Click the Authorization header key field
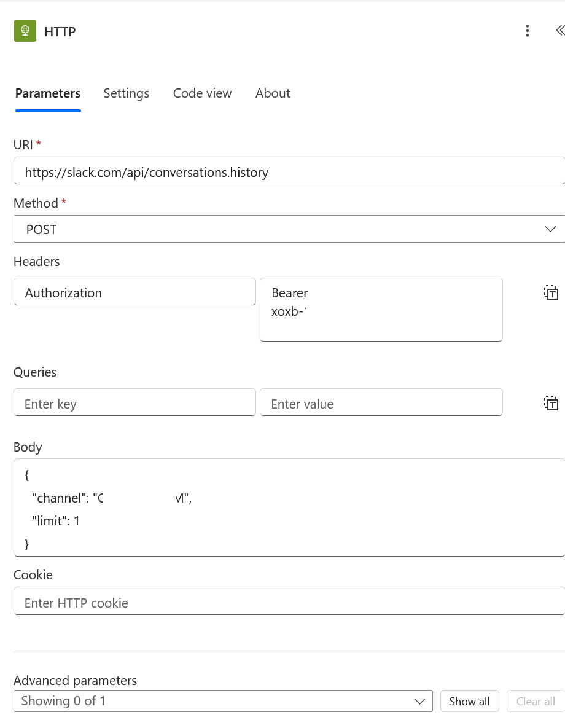Viewport: 565px width, 728px height. 134,292
